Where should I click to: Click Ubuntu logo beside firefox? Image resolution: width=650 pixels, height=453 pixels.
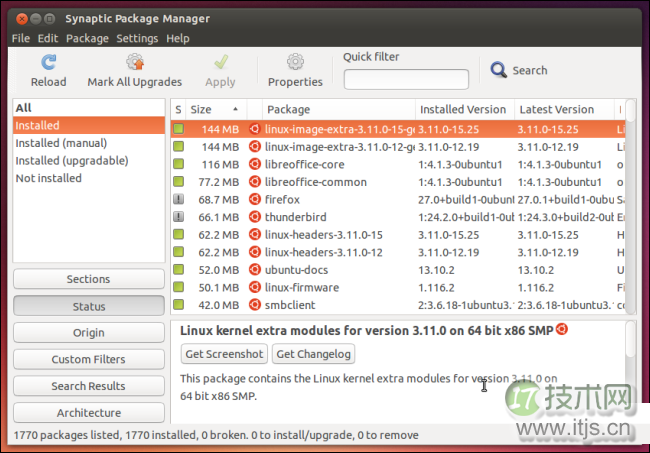coord(255,199)
